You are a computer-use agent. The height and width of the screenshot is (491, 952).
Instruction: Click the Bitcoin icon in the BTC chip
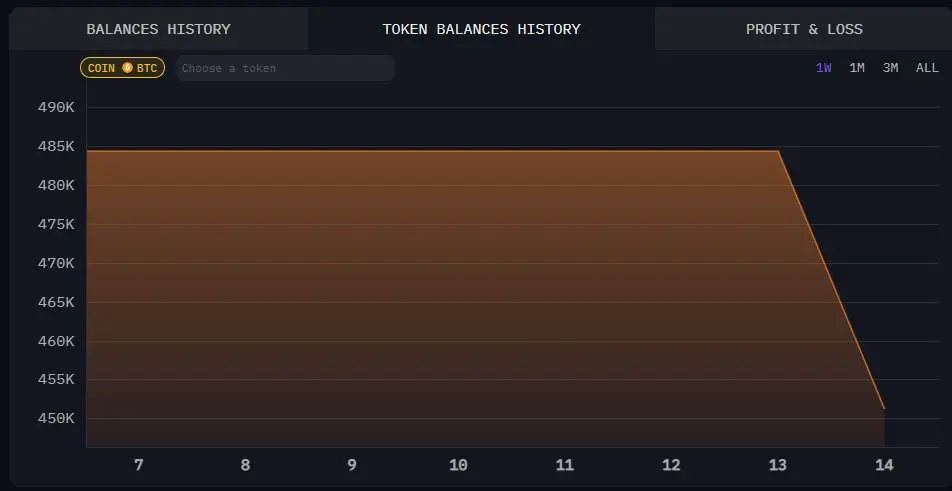(128, 68)
